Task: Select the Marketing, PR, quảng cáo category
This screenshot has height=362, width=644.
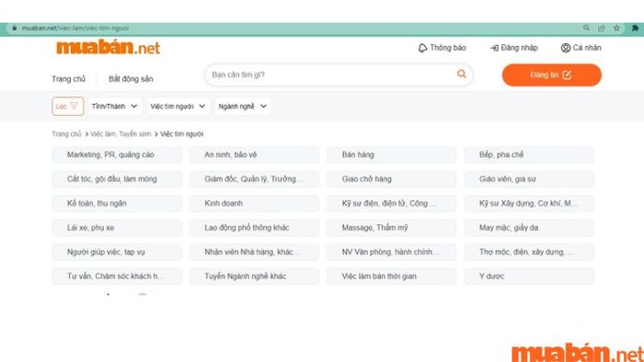Action: (x=117, y=154)
